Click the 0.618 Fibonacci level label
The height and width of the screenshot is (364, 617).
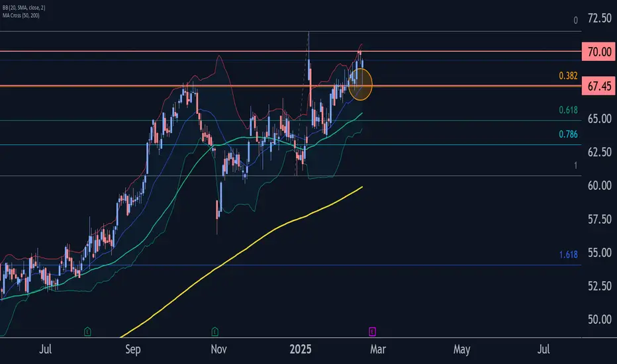coord(568,110)
